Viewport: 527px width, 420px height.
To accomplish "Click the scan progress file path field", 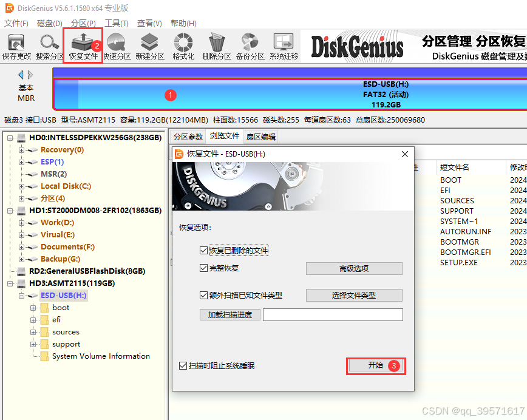I will point(333,315).
